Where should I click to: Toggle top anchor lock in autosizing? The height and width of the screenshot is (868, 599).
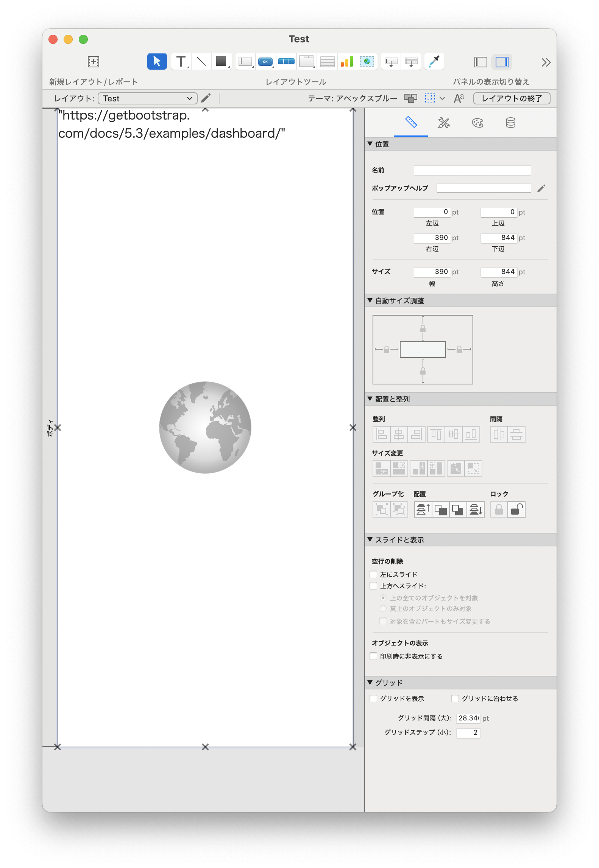coord(423,328)
